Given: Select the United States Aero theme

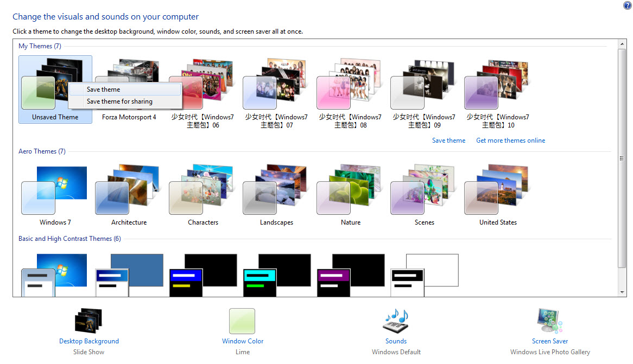Looking at the screenshot, I should click(x=498, y=196).
